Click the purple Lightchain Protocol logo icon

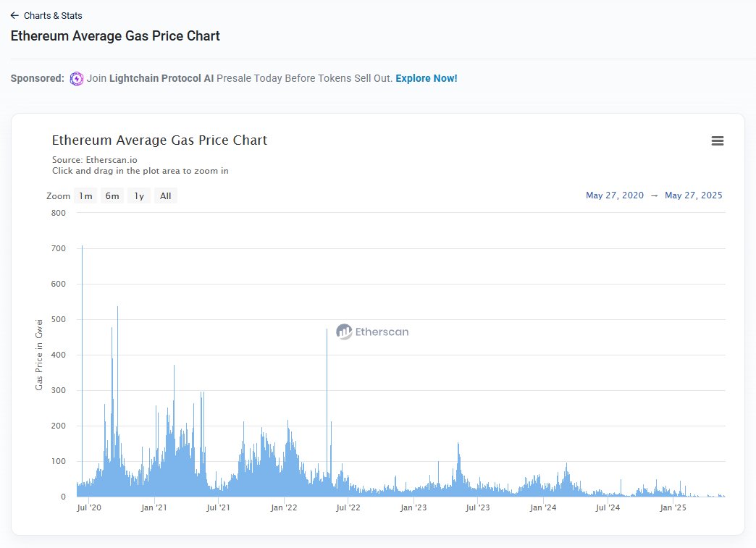pyautogui.click(x=77, y=78)
